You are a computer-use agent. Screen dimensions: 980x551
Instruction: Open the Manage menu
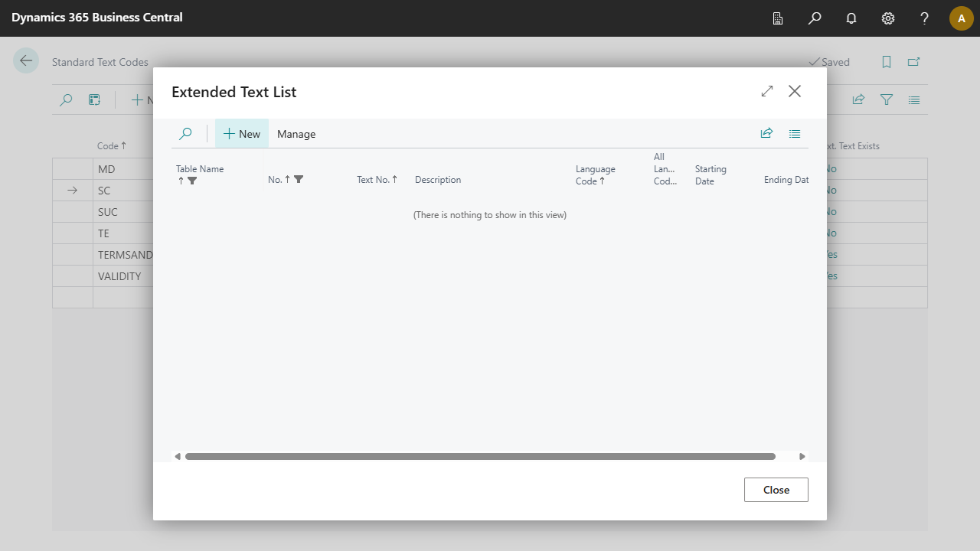296,134
